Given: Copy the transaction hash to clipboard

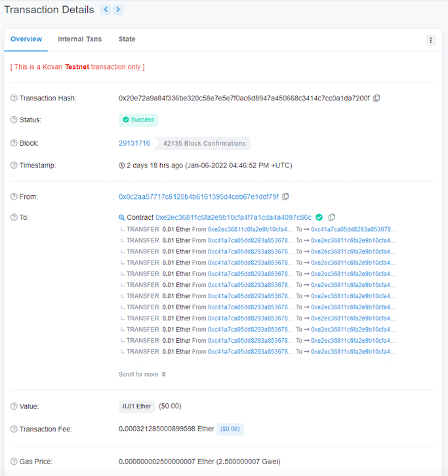Looking at the screenshot, I should coord(377,98).
